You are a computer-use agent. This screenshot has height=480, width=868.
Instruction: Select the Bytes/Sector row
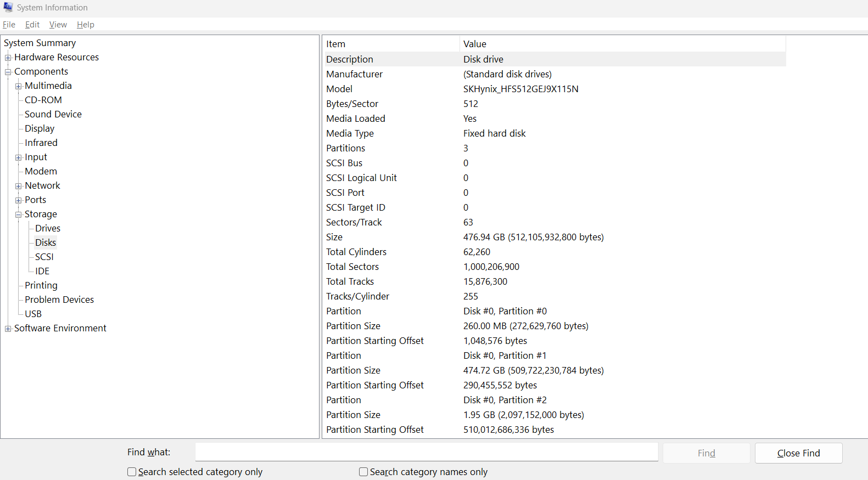coord(555,104)
